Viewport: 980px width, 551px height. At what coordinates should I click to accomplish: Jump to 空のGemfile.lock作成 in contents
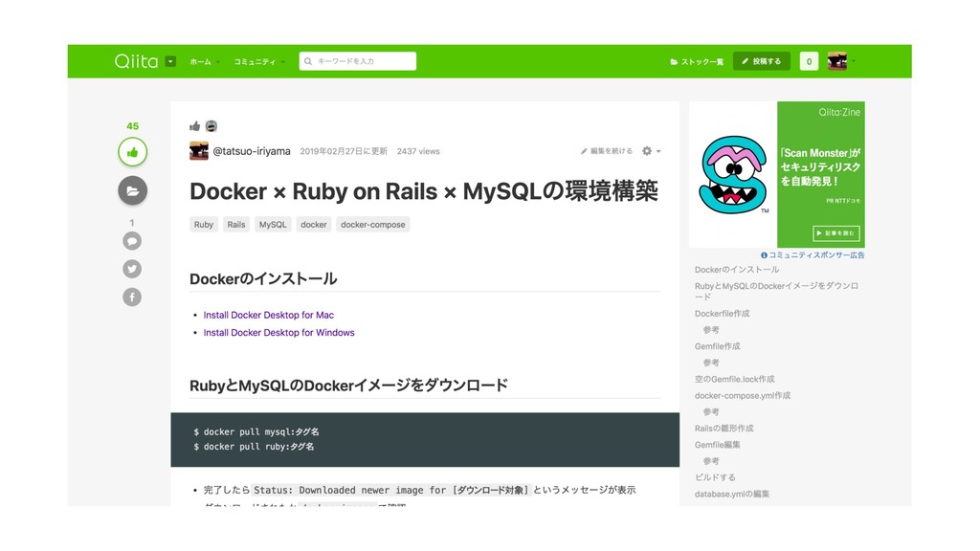[x=734, y=379]
